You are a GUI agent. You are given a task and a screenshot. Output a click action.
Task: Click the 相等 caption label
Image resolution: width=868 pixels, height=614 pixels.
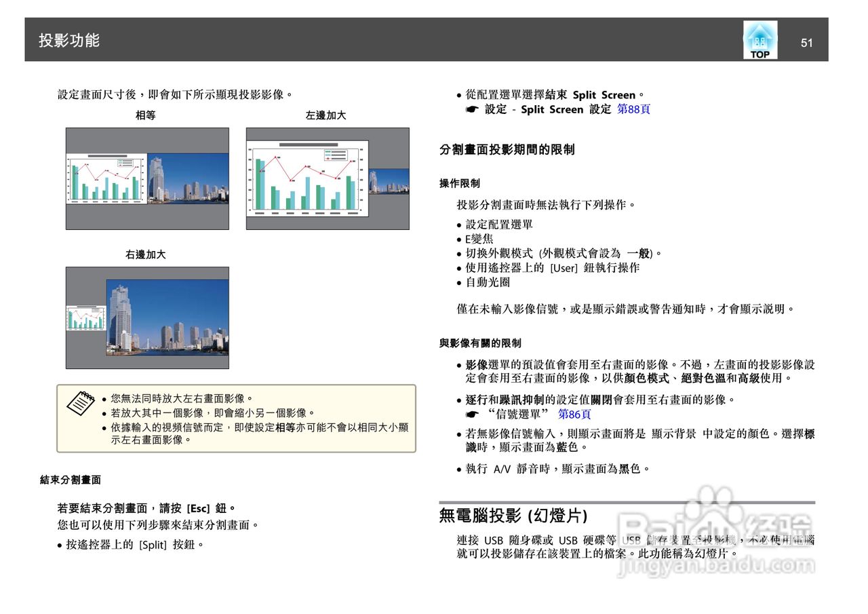click(x=146, y=115)
